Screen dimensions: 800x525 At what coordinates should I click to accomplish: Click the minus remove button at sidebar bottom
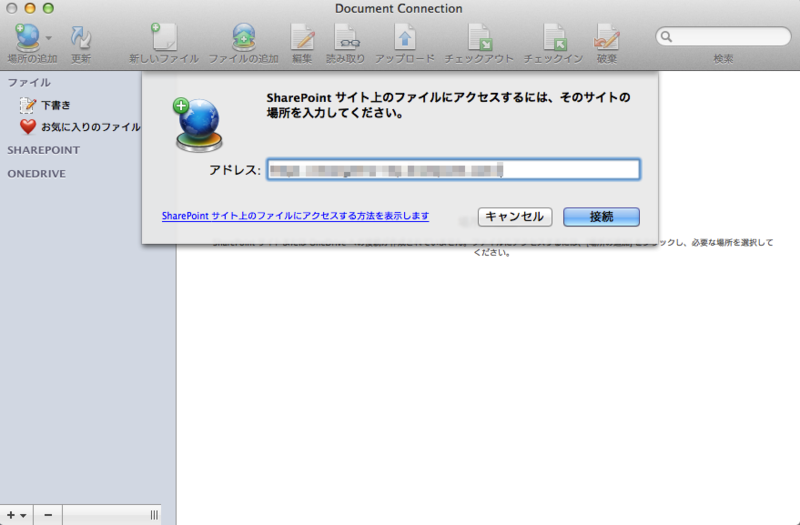click(x=48, y=515)
